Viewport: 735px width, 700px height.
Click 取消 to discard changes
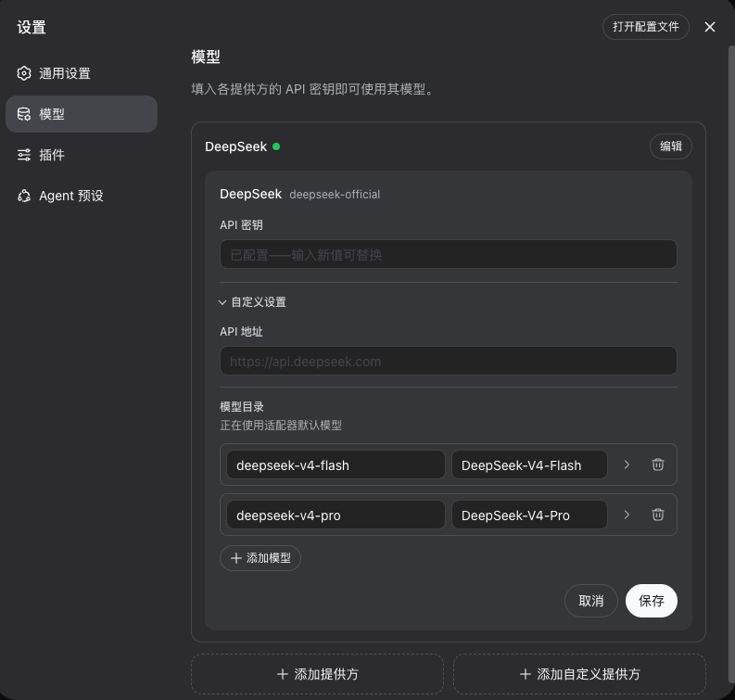(591, 601)
